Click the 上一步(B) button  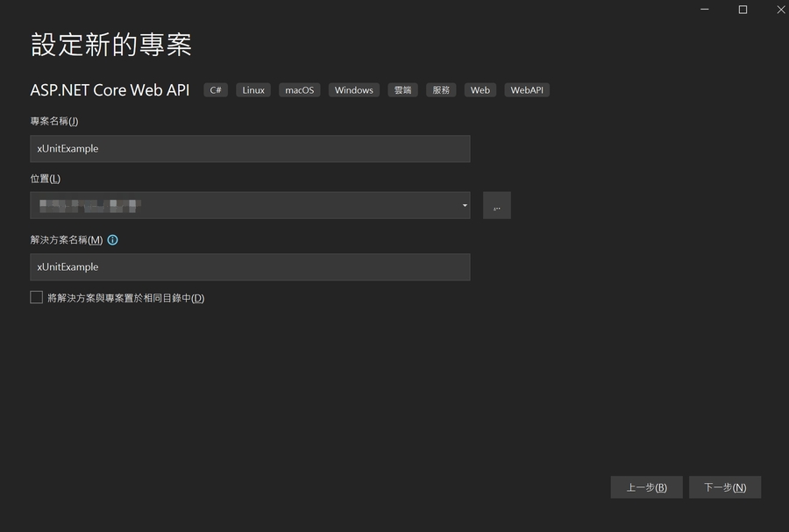pos(646,486)
